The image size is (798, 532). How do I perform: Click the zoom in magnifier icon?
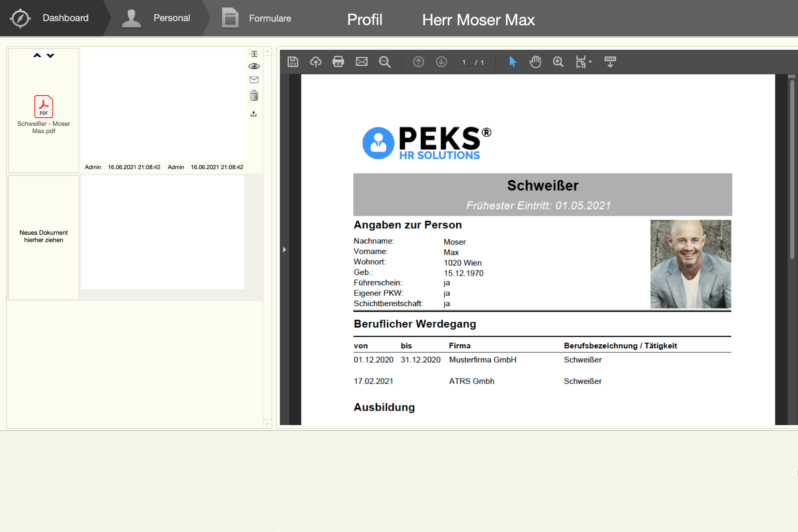point(558,62)
